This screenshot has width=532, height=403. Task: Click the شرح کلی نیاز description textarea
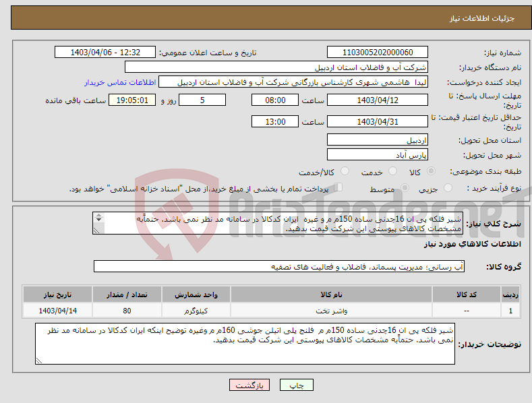coord(278,223)
